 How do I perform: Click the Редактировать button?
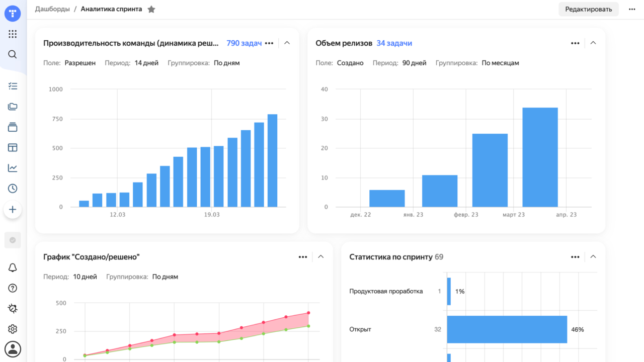[x=589, y=9]
